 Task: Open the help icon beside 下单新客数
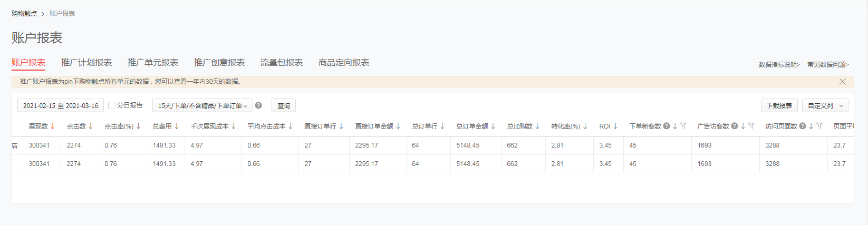[667, 126]
